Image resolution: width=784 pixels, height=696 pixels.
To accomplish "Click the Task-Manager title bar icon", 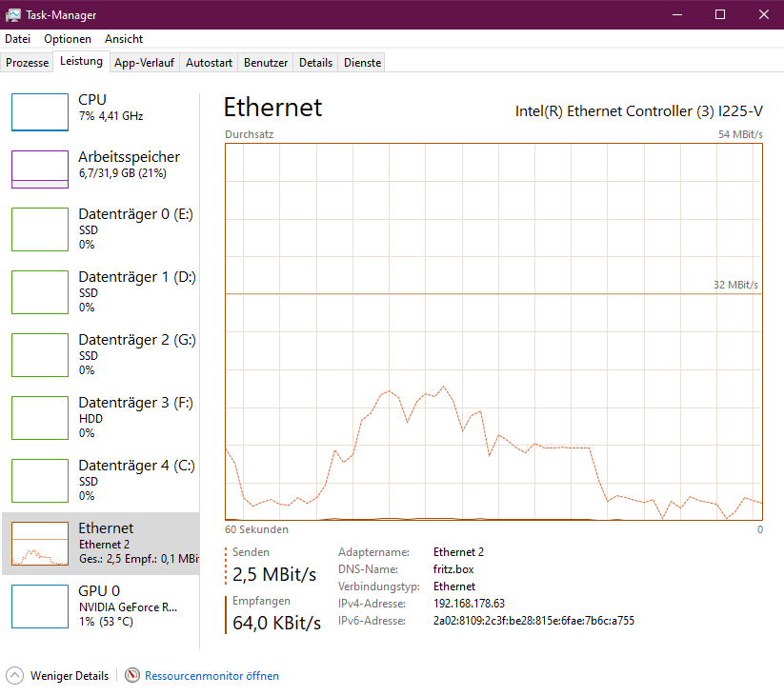I will pos(13,15).
